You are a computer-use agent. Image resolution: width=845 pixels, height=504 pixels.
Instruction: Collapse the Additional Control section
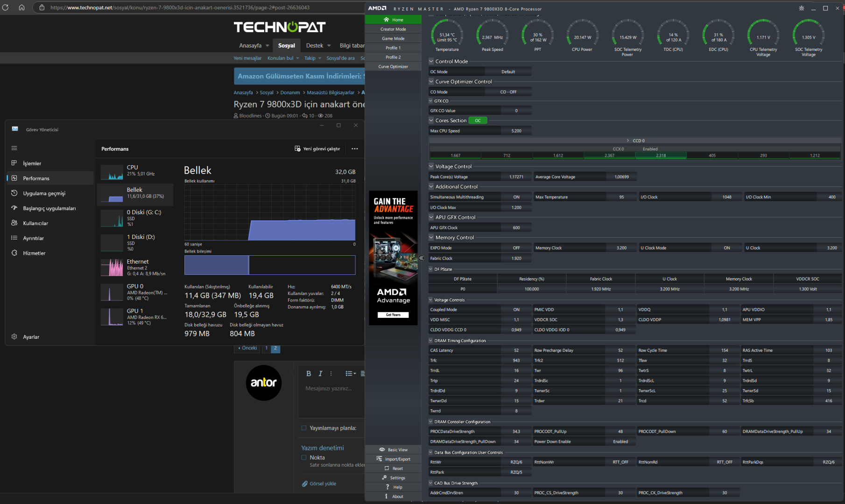431,186
